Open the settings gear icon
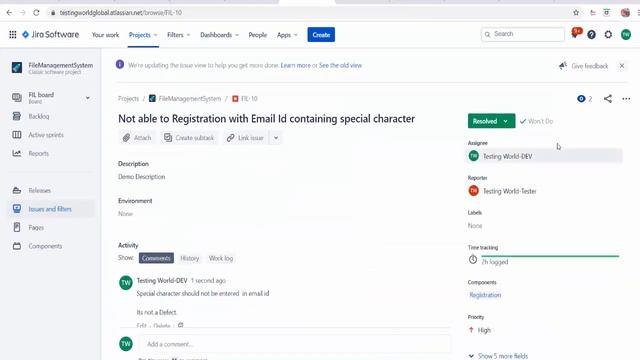 point(609,35)
